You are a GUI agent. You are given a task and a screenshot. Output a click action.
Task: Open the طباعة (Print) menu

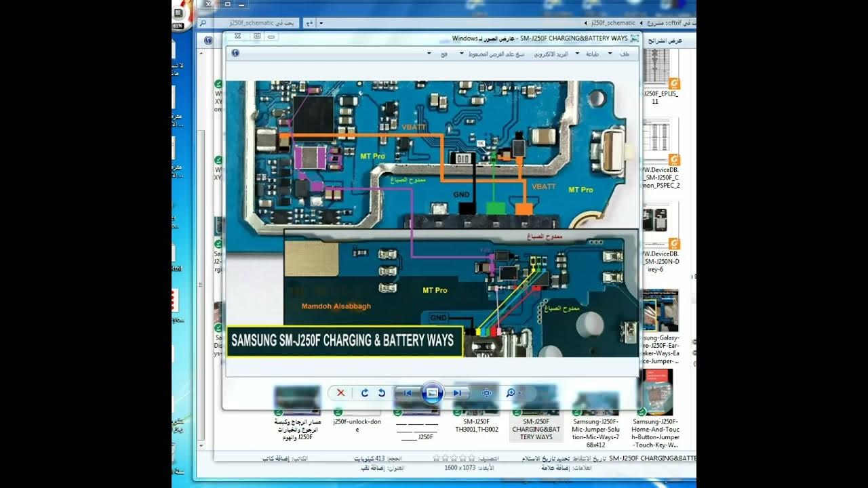pos(593,54)
